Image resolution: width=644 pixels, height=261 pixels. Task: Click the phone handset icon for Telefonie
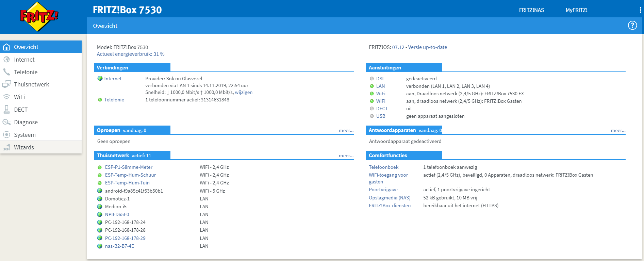click(6, 72)
